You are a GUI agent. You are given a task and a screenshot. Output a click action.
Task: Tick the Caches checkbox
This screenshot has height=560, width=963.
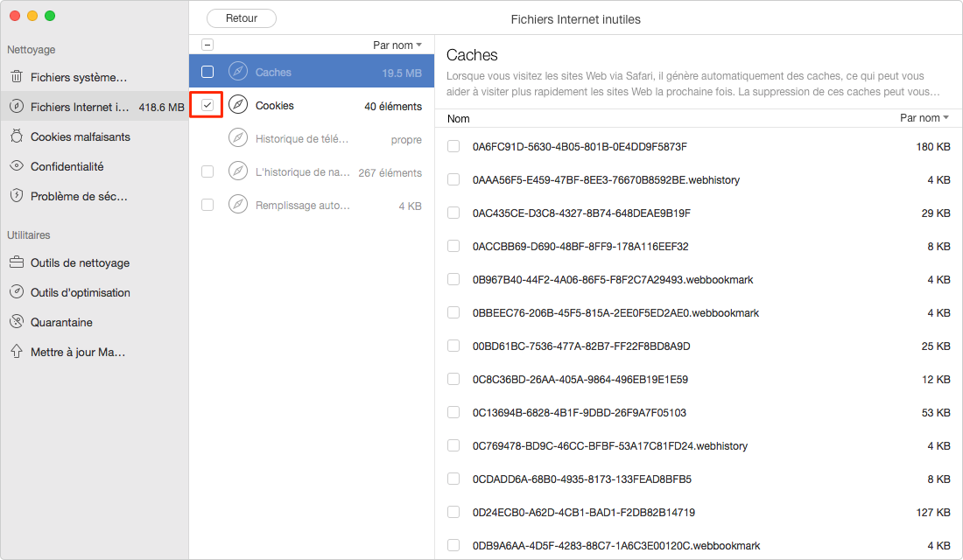coord(207,72)
